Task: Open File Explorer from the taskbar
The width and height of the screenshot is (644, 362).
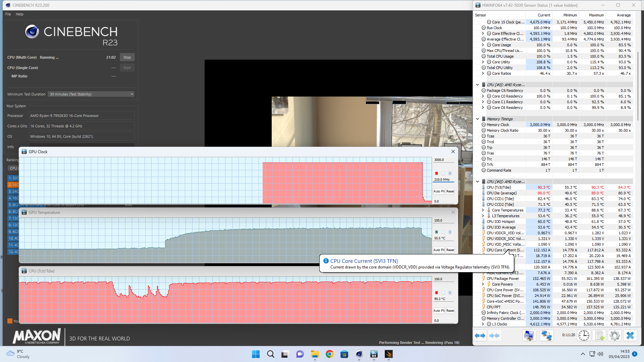Action: pos(315,354)
